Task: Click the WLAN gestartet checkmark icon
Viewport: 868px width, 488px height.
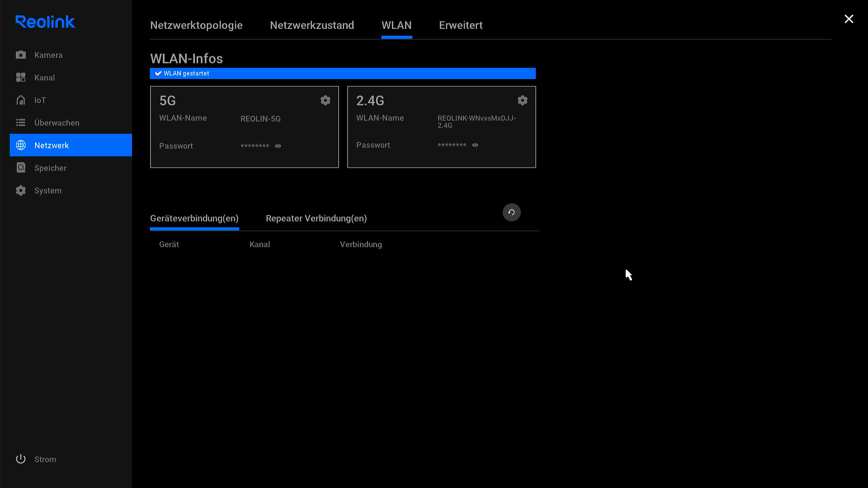Action: coord(158,73)
